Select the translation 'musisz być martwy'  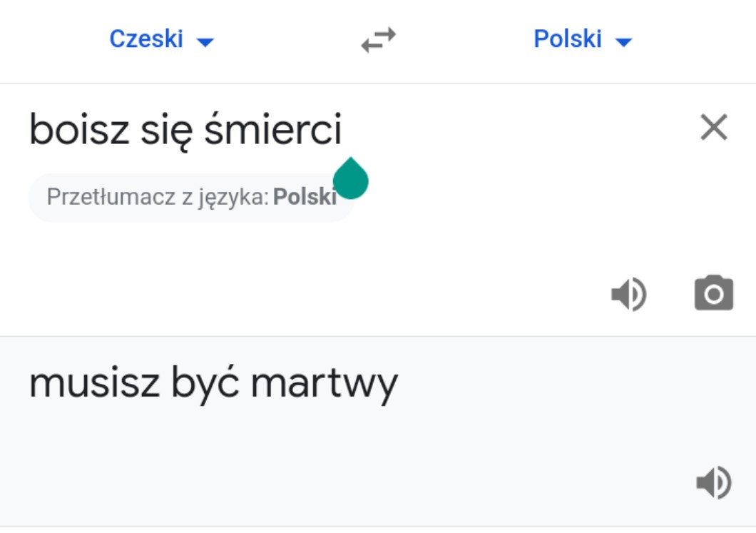pyautogui.click(x=213, y=384)
